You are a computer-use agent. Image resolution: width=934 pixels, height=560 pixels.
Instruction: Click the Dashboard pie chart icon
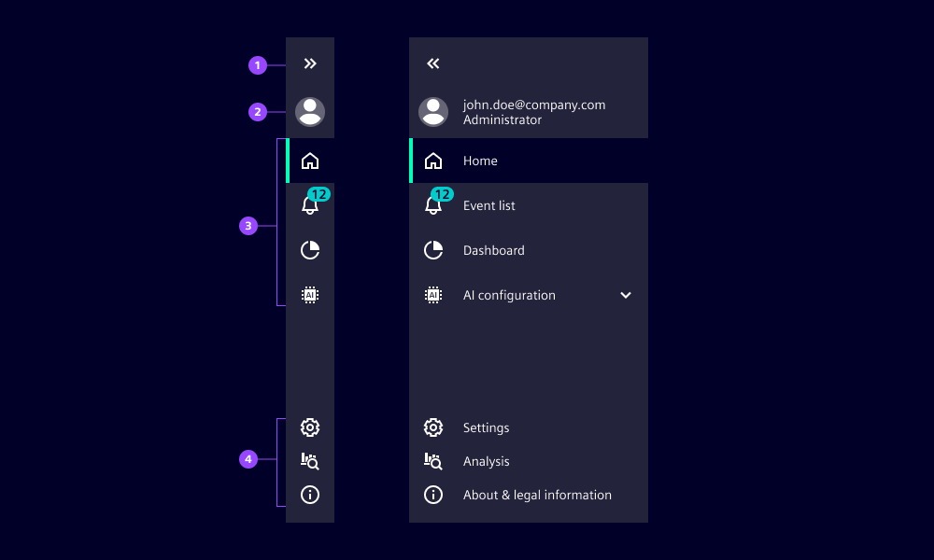[x=310, y=250]
